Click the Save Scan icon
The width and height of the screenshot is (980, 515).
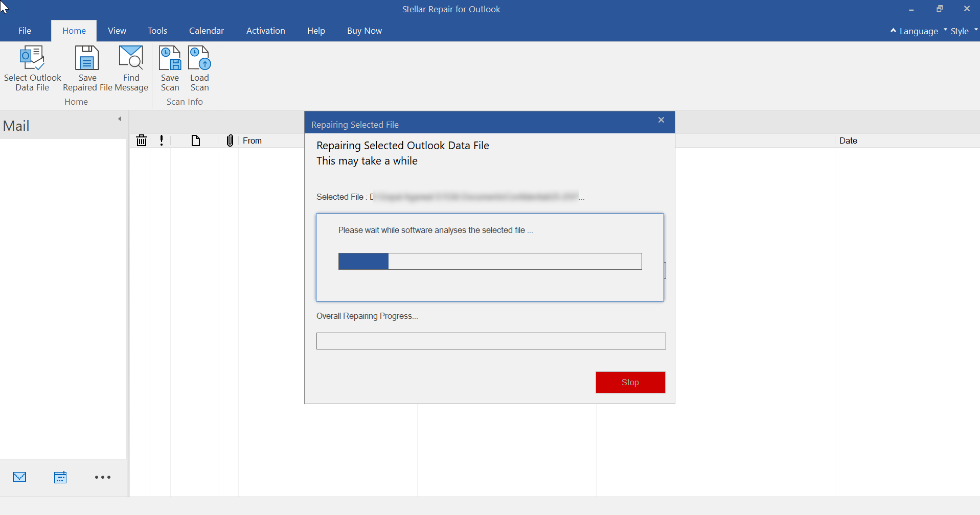tap(170, 59)
